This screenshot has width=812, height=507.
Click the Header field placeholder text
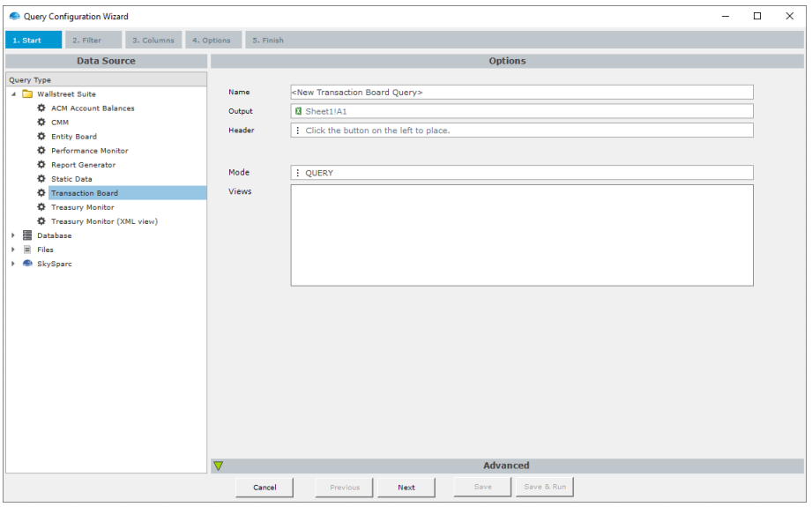[x=377, y=130]
